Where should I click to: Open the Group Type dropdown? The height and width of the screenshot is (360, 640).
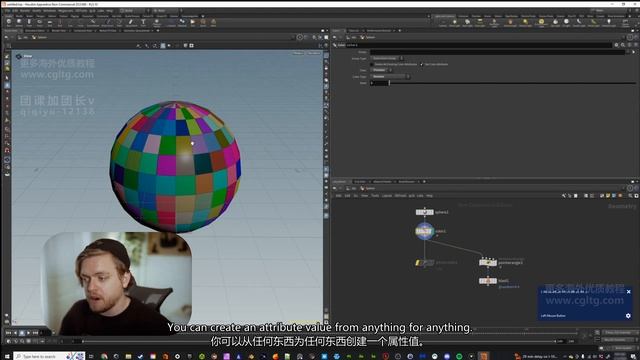pos(387,58)
